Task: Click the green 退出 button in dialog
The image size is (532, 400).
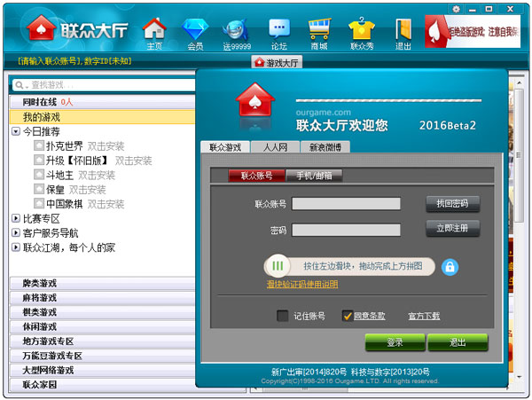Action: [458, 342]
